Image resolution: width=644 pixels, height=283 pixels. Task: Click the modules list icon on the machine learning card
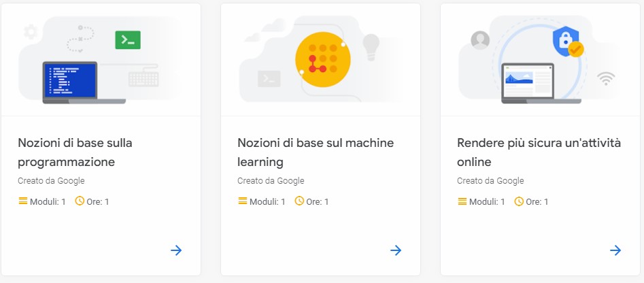[243, 201]
